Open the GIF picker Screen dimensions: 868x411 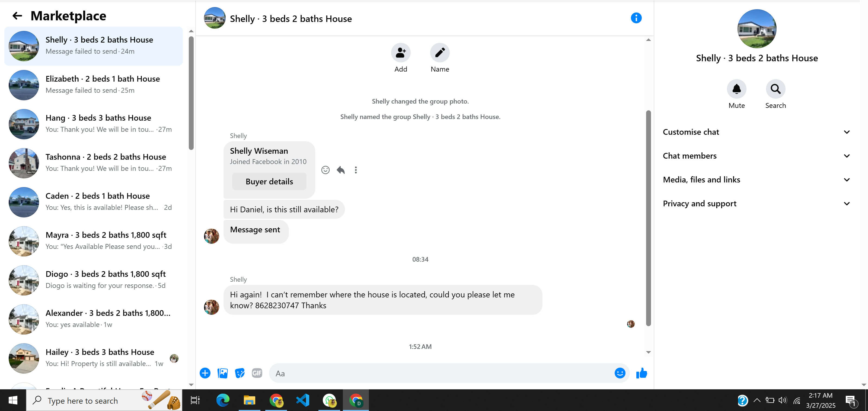pyautogui.click(x=257, y=373)
